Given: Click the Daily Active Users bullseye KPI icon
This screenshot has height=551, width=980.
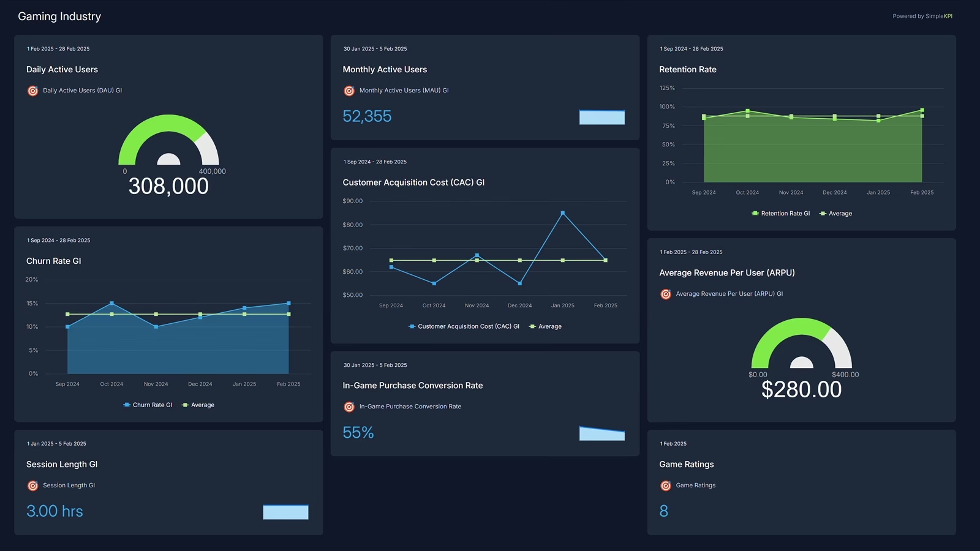Looking at the screenshot, I should pos(32,90).
